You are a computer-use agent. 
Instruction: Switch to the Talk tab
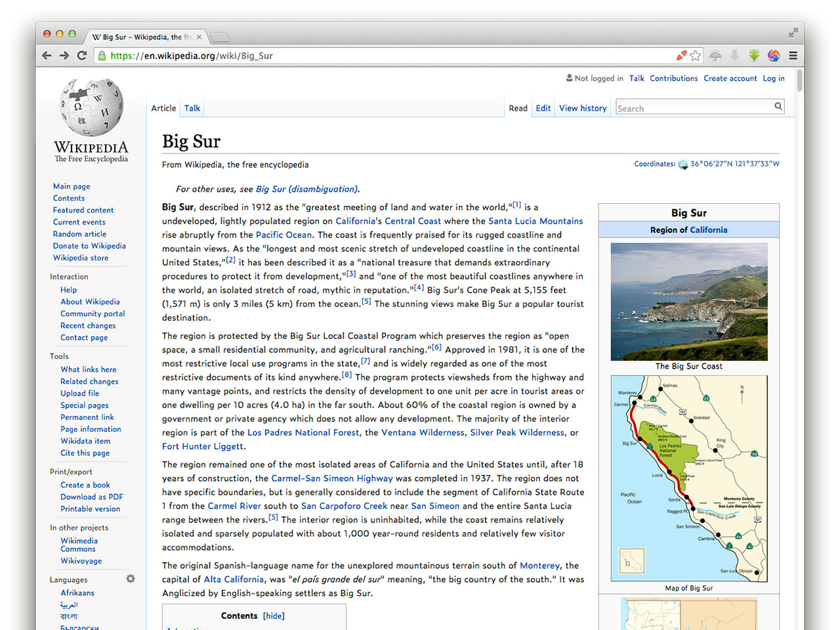[192, 108]
